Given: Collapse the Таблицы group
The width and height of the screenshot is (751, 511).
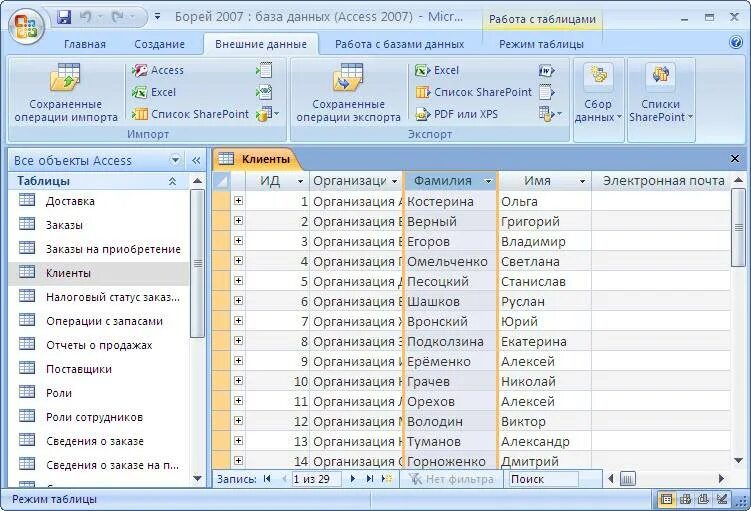Looking at the screenshot, I should point(172,181).
